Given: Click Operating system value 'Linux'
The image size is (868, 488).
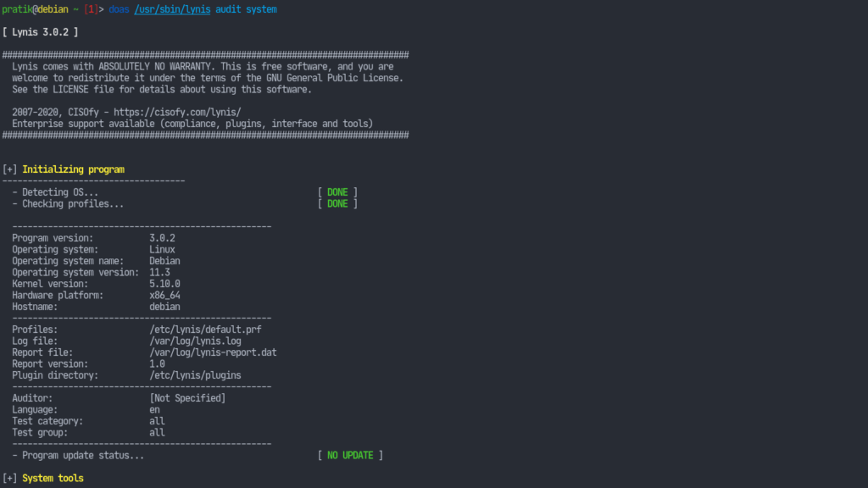Looking at the screenshot, I should tap(162, 250).
